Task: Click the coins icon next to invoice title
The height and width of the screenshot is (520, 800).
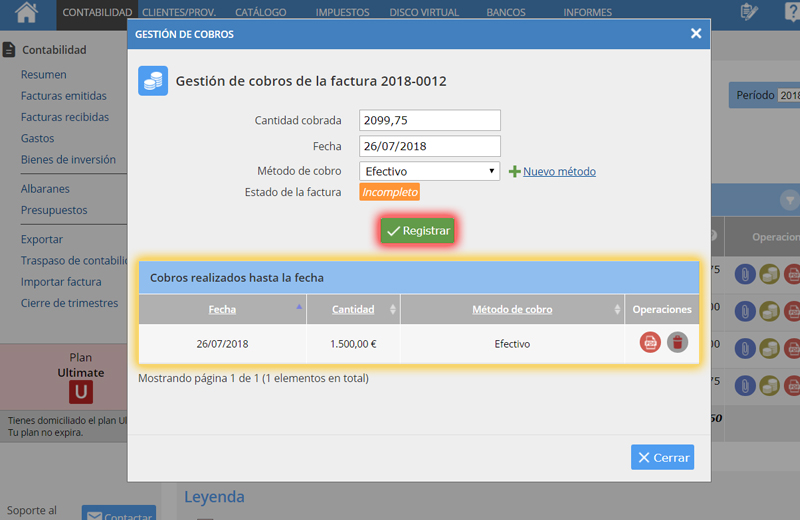Action: 153,81
